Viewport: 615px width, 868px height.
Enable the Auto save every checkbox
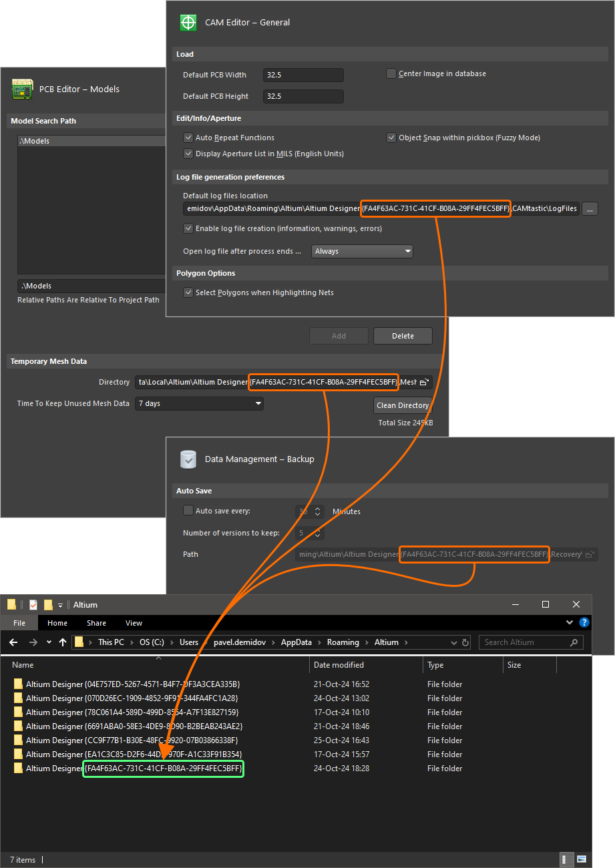188,511
